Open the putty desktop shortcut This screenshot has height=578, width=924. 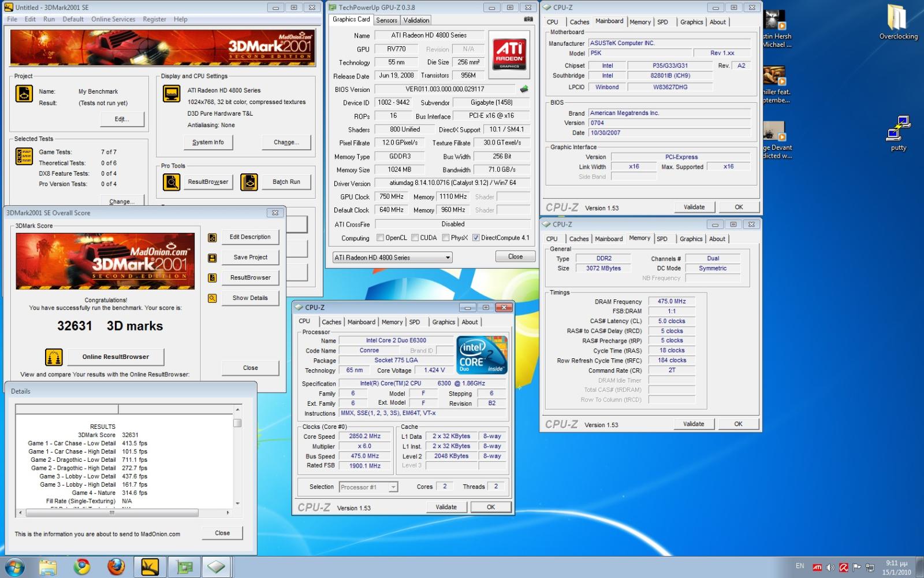pyautogui.click(x=898, y=133)
